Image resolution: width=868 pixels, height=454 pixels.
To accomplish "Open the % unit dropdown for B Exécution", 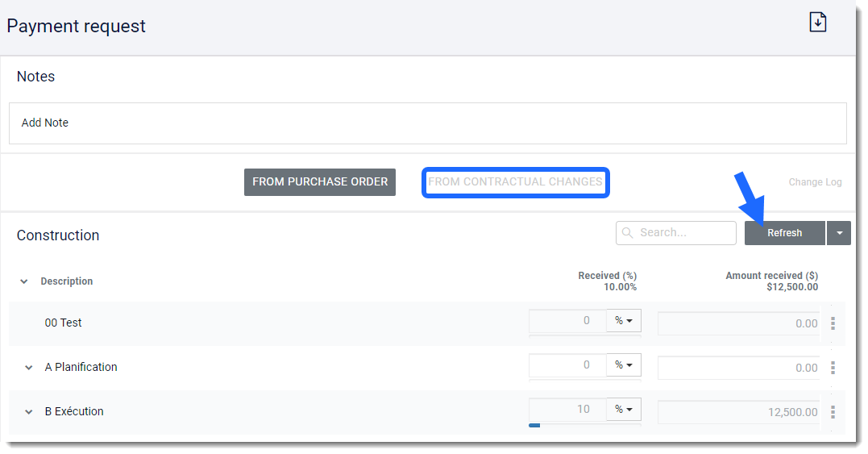I will pos(623,410).
